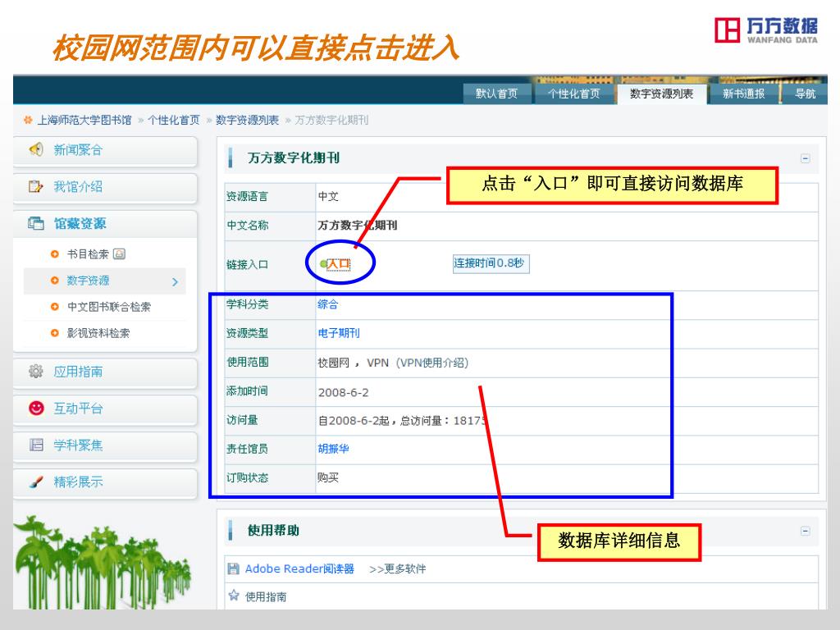Image resolution: width=840 pixels, height=630 pixels.
Task: Open the 精彩展示 sidebar section
Action: point(105,482)
